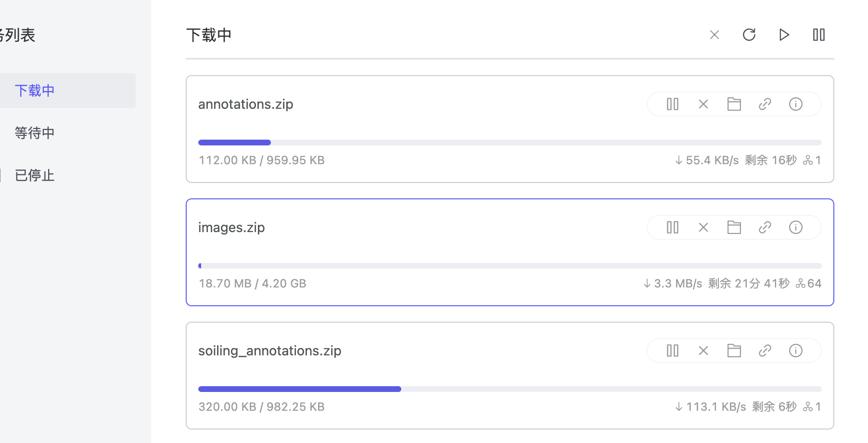Delete the annotations.zip task
Image resolution: width=868 pixels, height=443 pixels.
click(703, 104)
